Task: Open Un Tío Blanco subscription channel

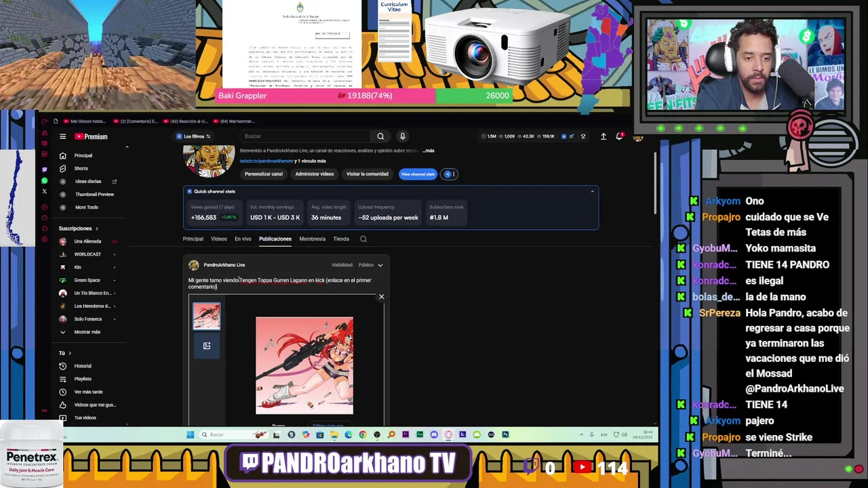Action: point(92,293)
